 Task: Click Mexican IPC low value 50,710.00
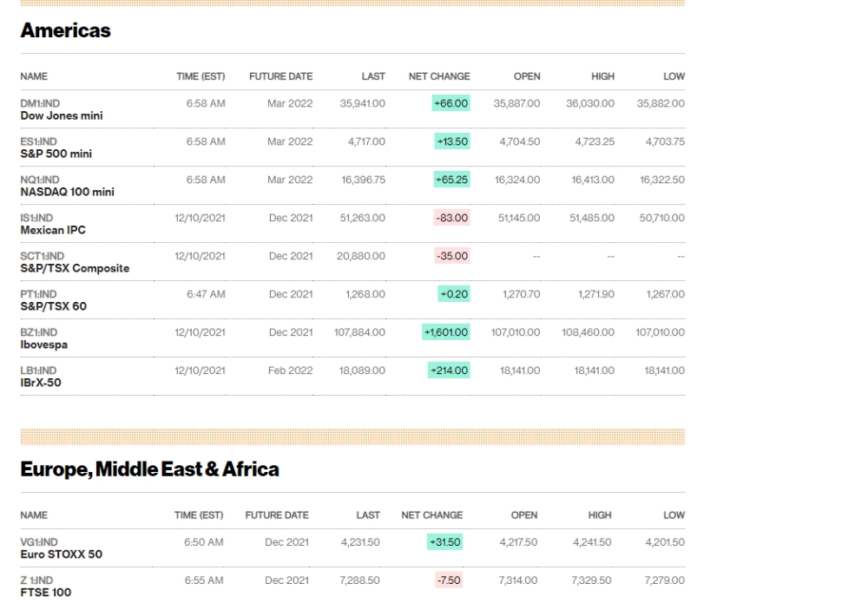(x=662, y=218)
